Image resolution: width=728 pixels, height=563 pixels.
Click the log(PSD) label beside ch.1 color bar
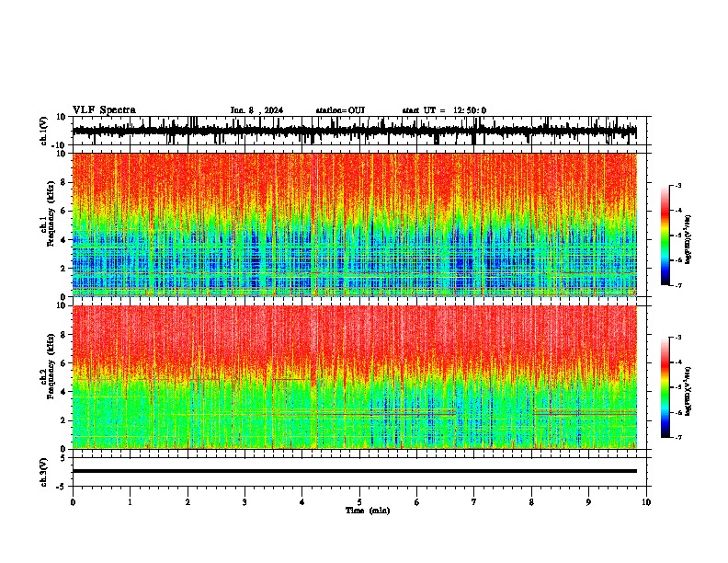[688, 240]
